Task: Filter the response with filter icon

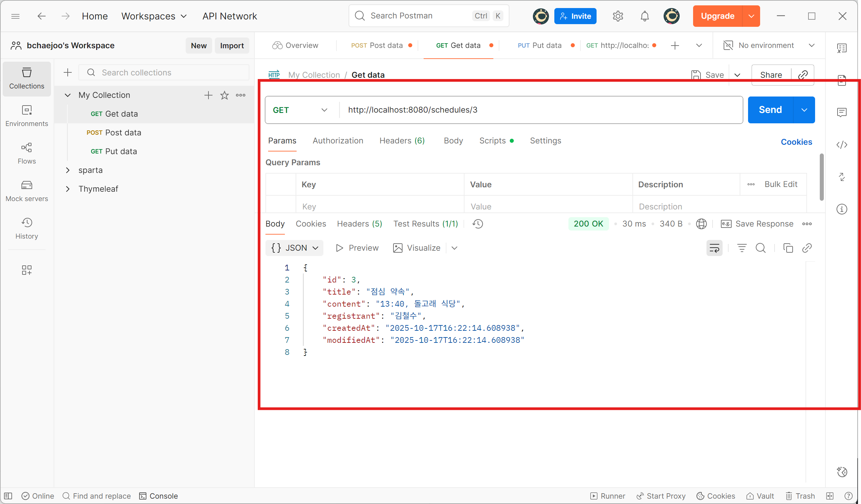Action: [741, 248]
